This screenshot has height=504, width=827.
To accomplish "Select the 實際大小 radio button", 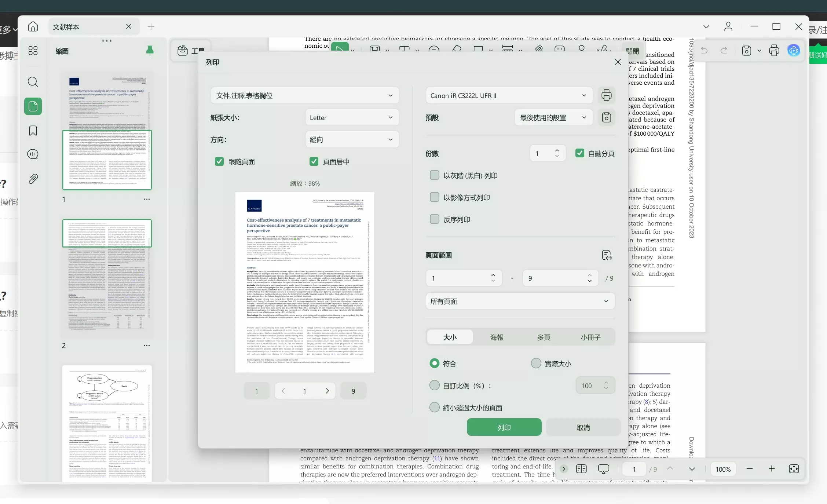I will [536, 364].
